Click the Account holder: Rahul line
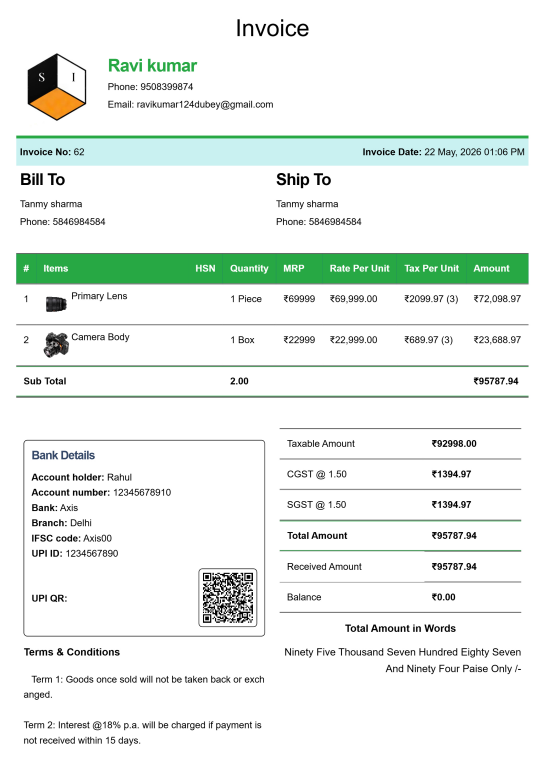Image resolution: width=546 pixels, height=781 pixels. [82, 477]
